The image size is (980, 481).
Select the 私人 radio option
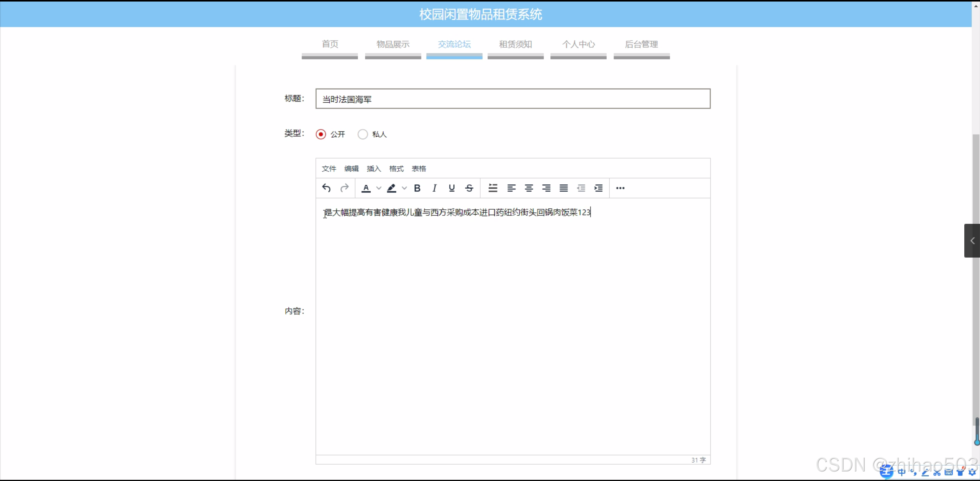point(363,134)
